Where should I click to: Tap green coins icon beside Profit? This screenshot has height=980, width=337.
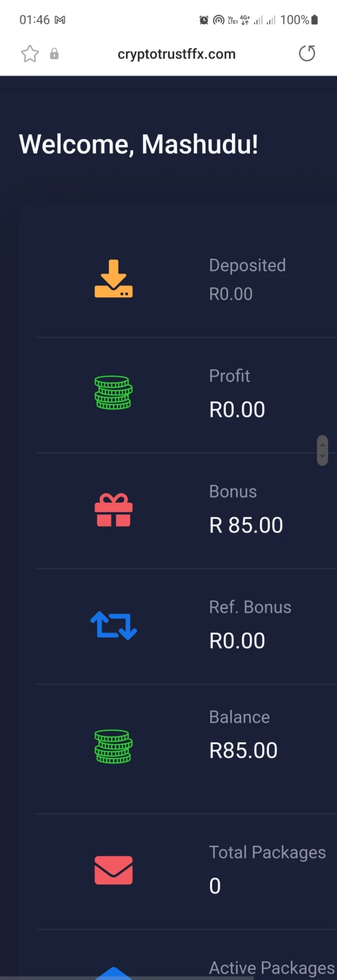tap(113, 392)
